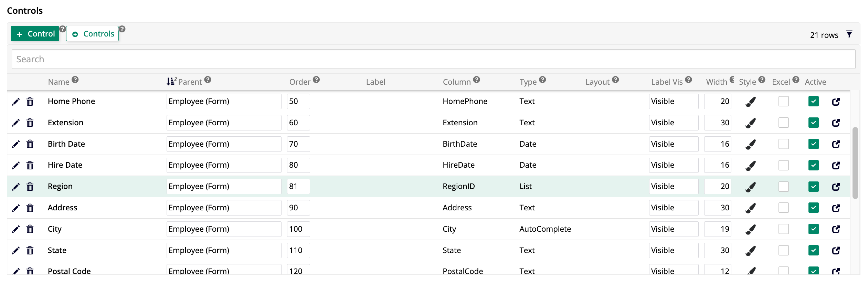
Task: Click the trash icon for City row
Action: [x=30, y=229]
